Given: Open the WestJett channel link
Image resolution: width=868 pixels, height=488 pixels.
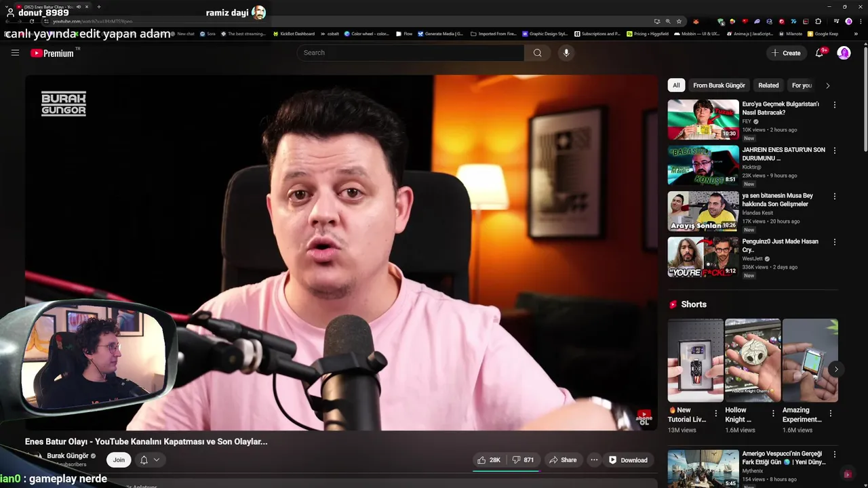Looking at the screenshot, I should click(753, 259).
